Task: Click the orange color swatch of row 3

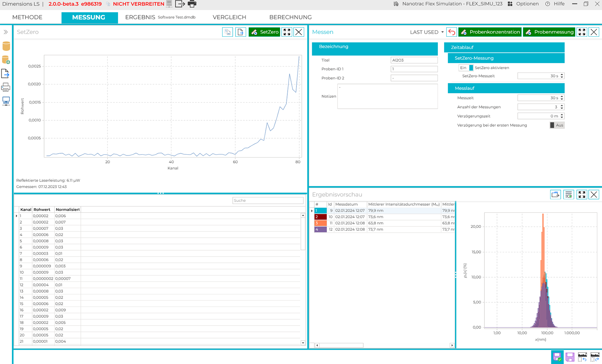Action: click(x=320, y=223)
